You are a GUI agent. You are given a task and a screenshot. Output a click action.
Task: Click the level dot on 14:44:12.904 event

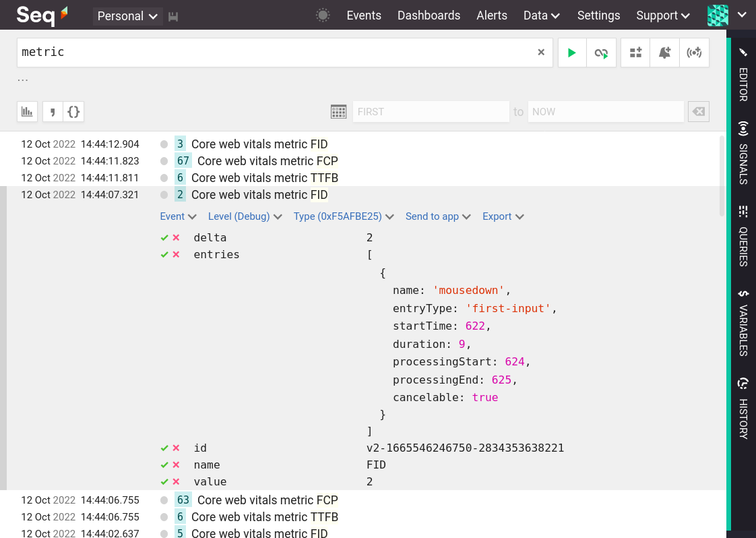pos(164,144)
